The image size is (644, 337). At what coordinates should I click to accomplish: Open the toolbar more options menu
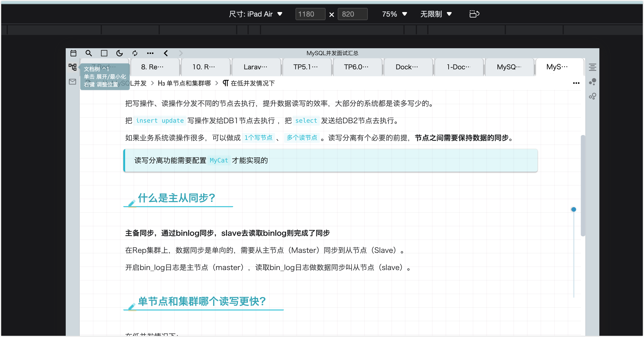(150, 53)
